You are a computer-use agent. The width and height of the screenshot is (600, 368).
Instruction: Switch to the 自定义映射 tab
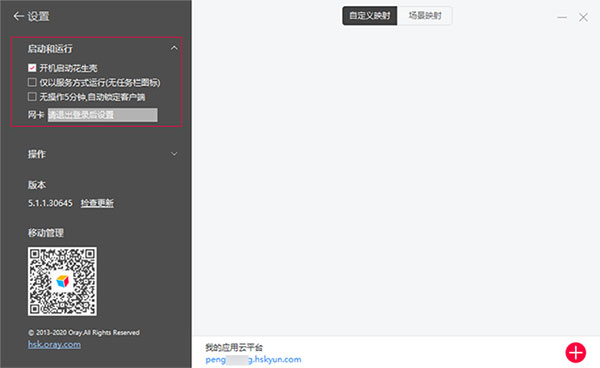pos(370,16)
